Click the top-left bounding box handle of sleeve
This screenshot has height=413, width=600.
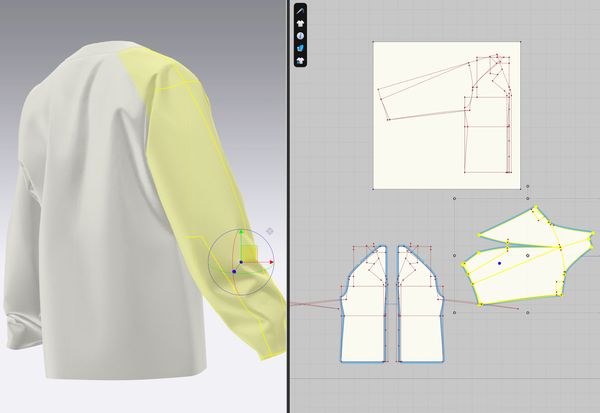pyautogui.click(x=456, y=198)
